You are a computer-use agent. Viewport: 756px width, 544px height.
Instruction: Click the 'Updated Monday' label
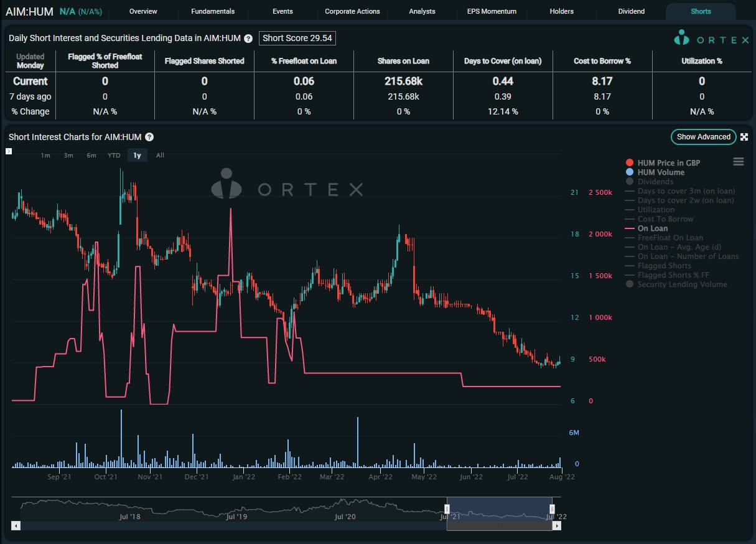pyautogui.click(x=30, y=61)
